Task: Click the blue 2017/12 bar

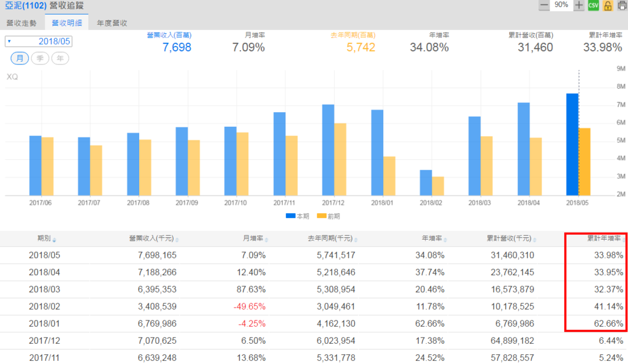Action: pyautogui.click(x=328, y=150)
